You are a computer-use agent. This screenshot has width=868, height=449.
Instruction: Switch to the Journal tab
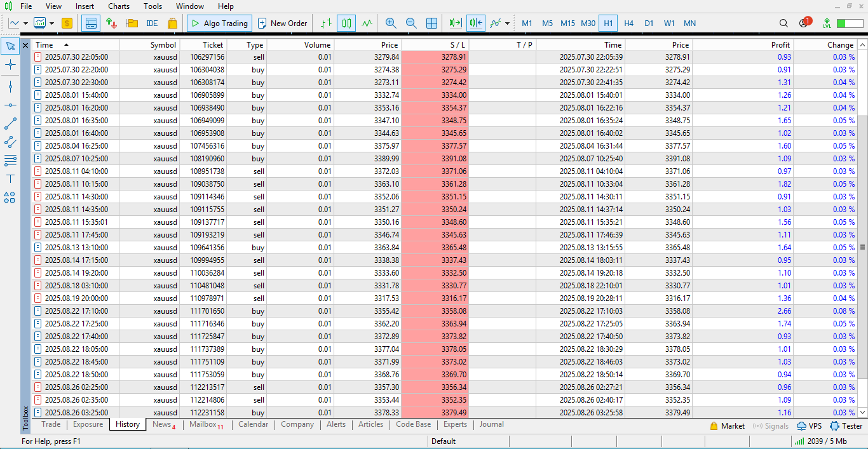[492, 424]
